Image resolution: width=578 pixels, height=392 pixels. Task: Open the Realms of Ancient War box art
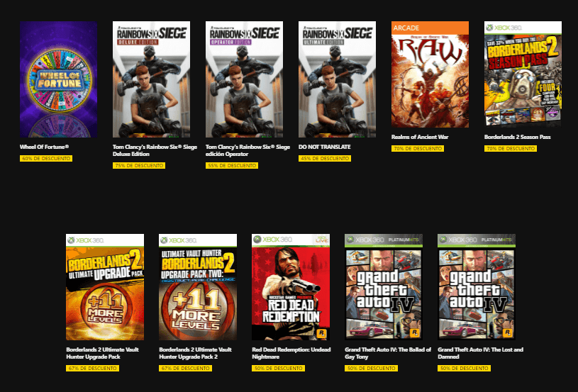(430, 74)
